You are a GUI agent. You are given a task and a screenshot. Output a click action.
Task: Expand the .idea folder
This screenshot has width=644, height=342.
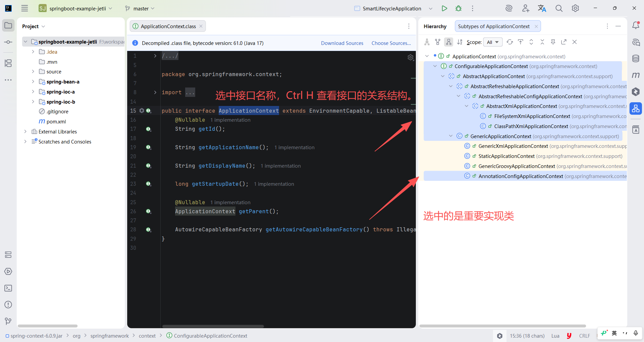click(33, 52)
